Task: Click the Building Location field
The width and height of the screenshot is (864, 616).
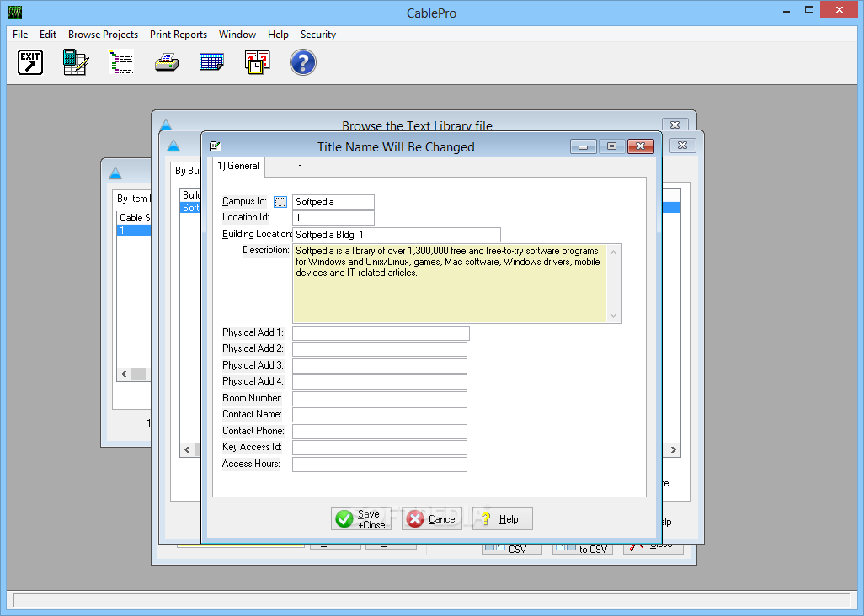Action: coord(397,235)
